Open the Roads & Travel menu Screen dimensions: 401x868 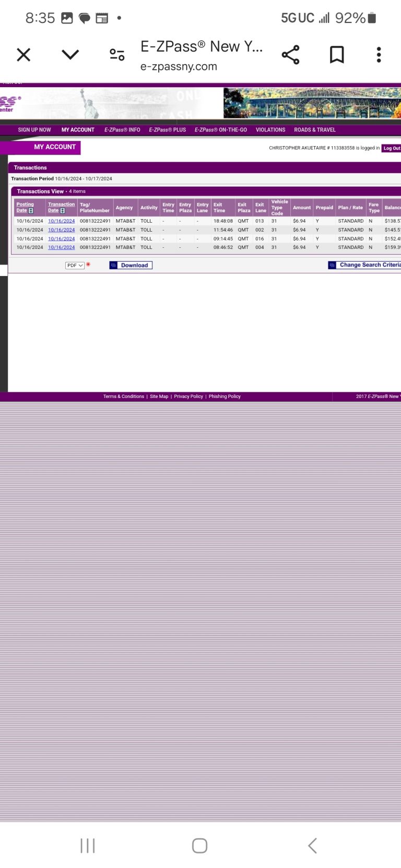click(314, 130)
